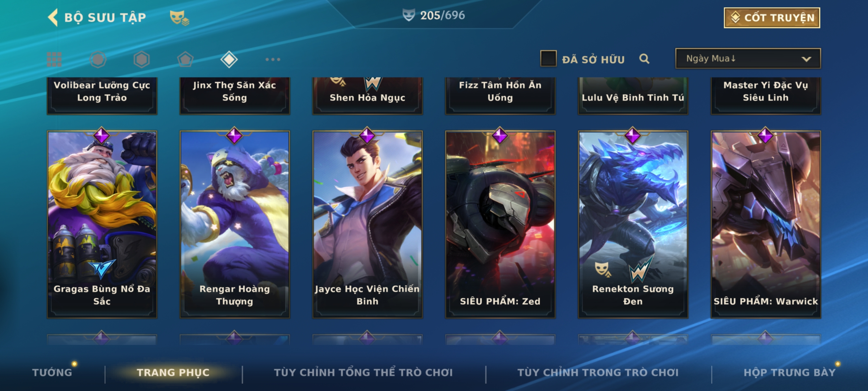This screenshot has height=391, width=868.
Task: Select the hexagon rarity filter icon
Action: tap(141, 59)
